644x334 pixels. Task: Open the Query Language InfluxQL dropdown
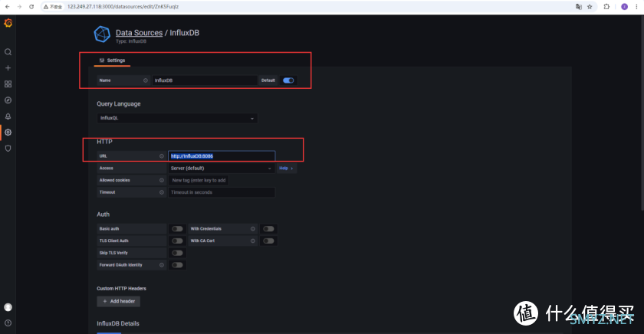(177, 118)
